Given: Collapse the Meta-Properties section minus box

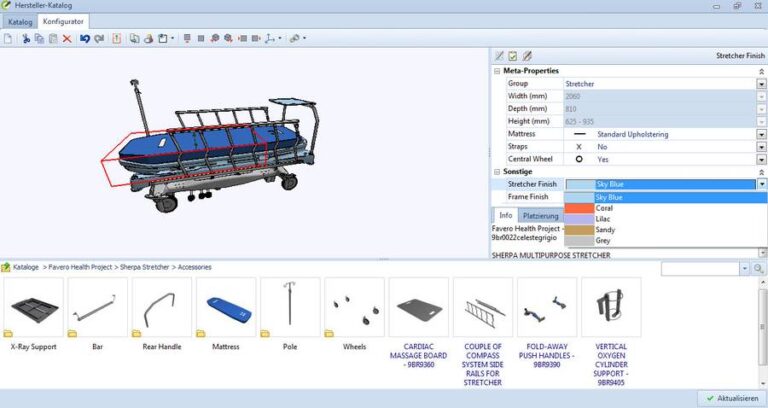Looking at the screenshot, I should pos(498,71).
